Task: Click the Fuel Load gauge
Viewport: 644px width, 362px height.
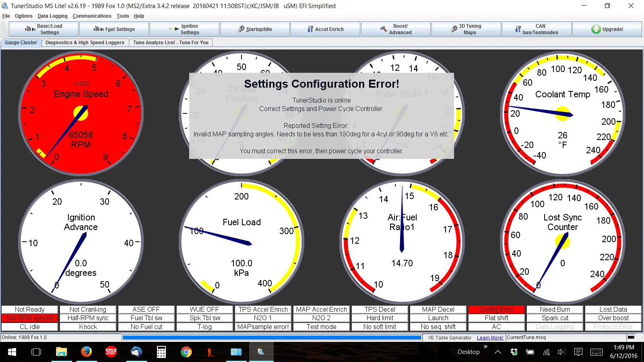Action: pyautogui.click(x=242, y=242)
